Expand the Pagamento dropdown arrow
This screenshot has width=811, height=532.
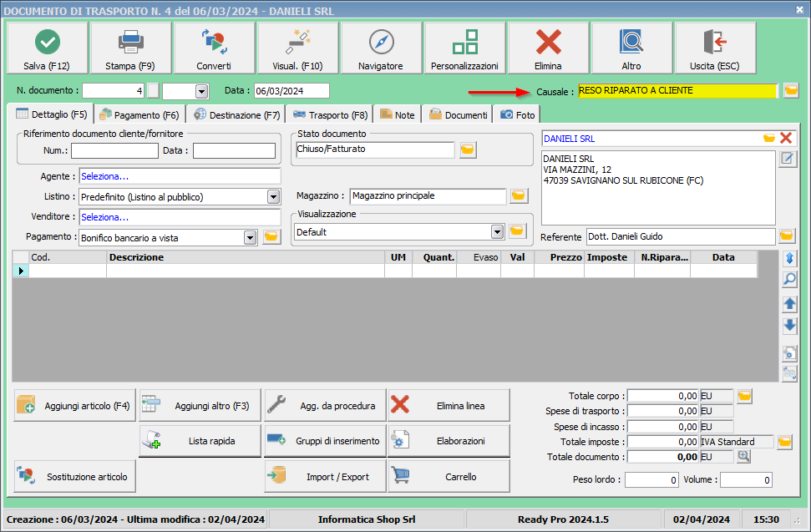click(x=250, y=238)
